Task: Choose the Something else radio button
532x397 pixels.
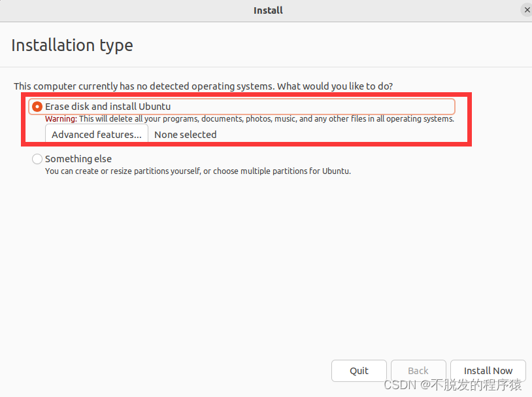Action: pyautogui.click(x=37, y=159)
